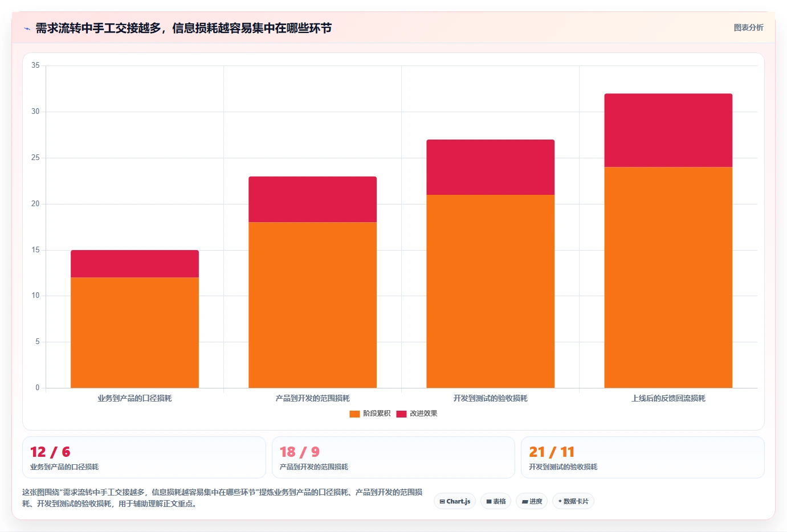This screenshot has width=787, height=532.
Task: Click the x-axis label 开发到测试的验收损耗
Action: [490, 398]
